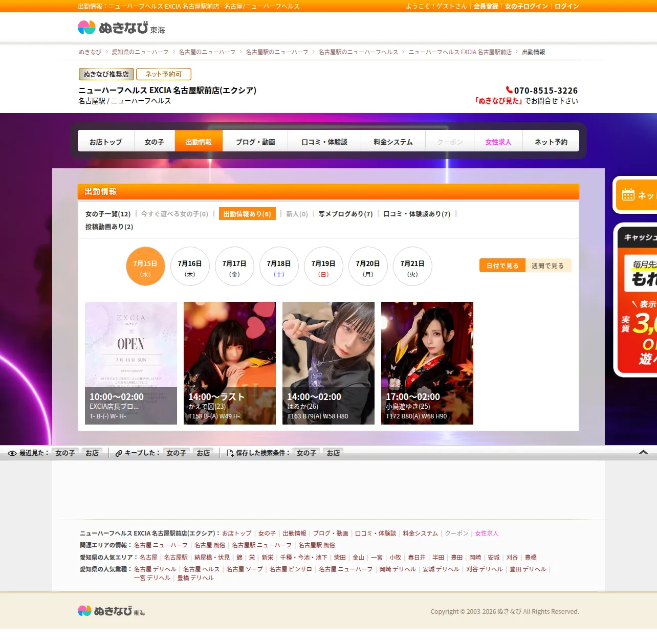This screenshot has height=644, width=657.
Task: Open the 14:00～ラスト schedule card
Action: [230, 363]
